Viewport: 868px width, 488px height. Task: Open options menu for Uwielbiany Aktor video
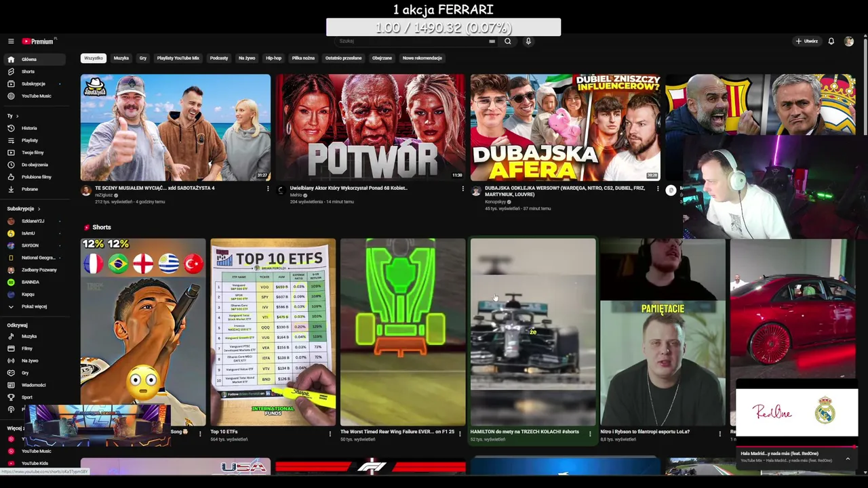coord(462,189)
